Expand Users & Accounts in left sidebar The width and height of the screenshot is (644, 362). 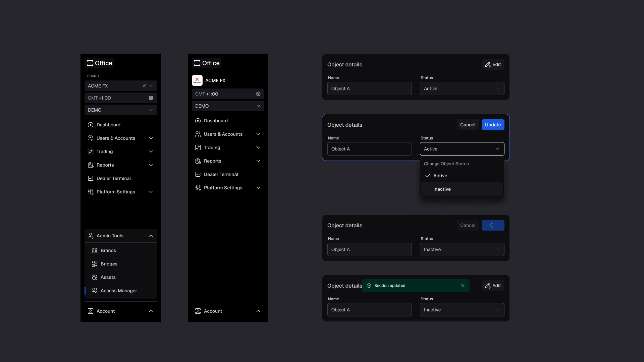click(151, 138)
